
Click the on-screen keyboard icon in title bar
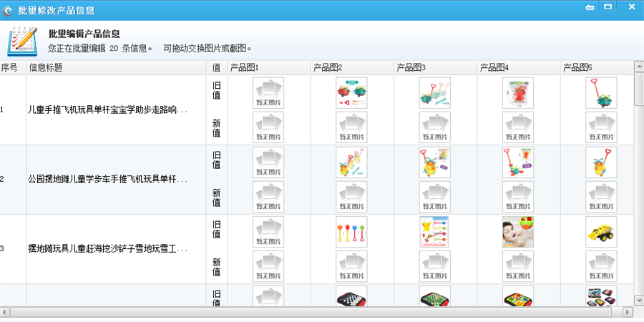click(x=590, y=7)
